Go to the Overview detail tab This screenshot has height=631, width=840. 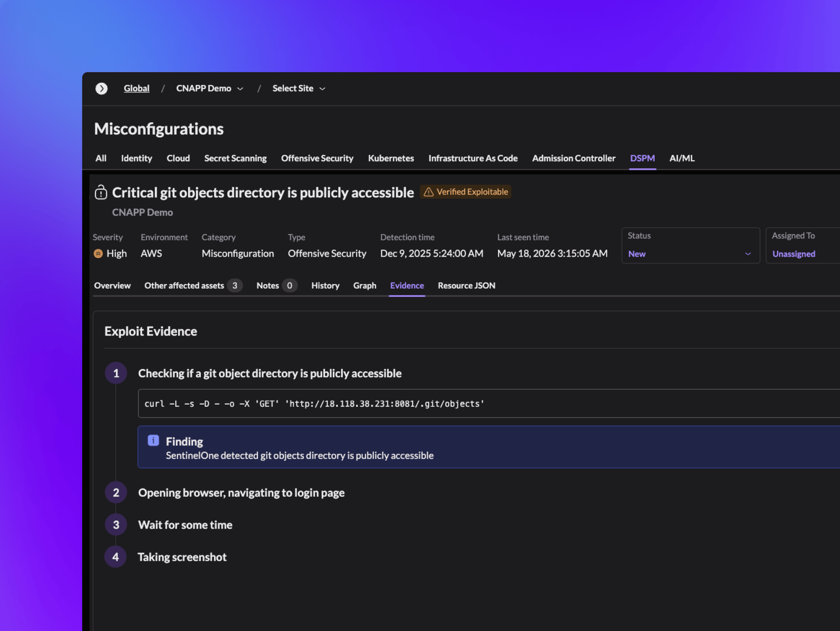112,286
